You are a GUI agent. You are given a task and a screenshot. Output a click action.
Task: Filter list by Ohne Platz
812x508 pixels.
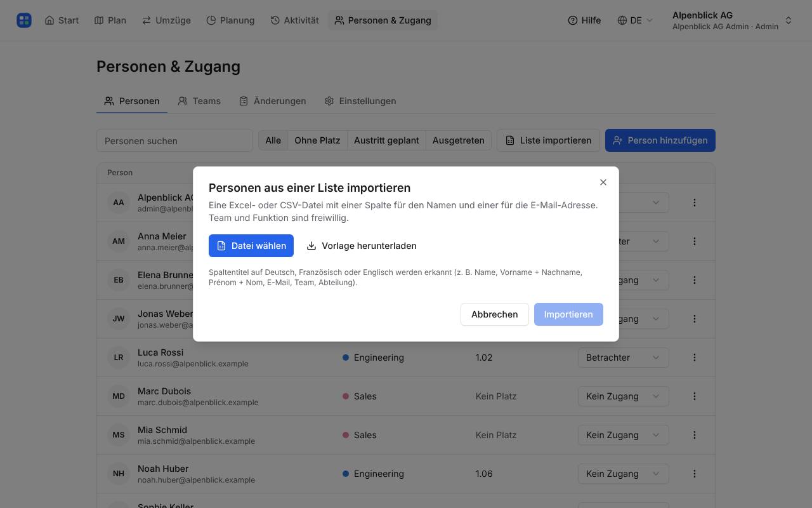pos(317,140)
